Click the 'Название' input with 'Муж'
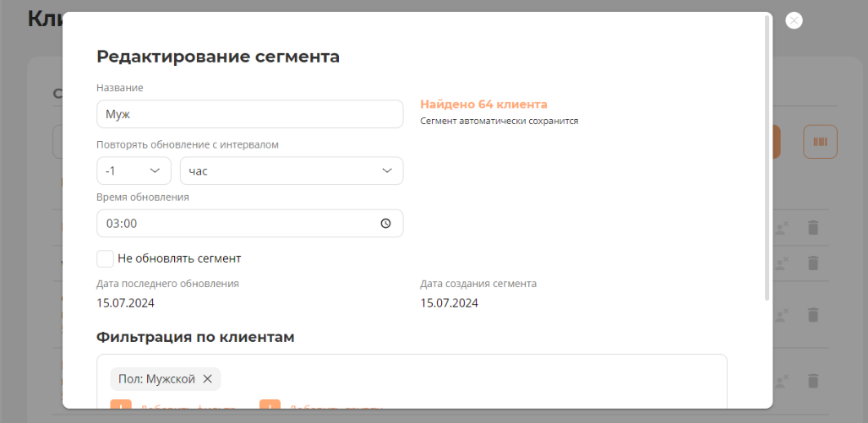Screen dimensions: 868x423 click(x=249, y=114)
